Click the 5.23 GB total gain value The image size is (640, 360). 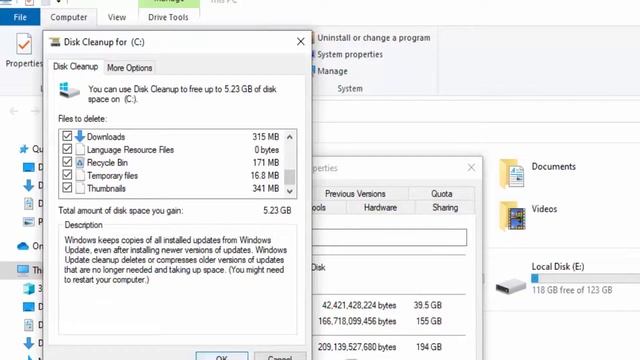pos(277,211)
